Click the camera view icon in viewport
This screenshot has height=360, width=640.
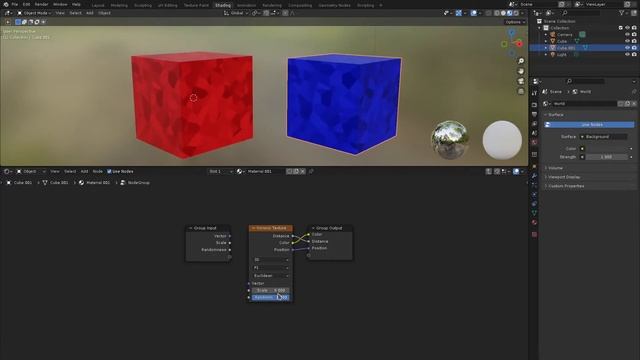pyautogui.click(x=521, y=81)
